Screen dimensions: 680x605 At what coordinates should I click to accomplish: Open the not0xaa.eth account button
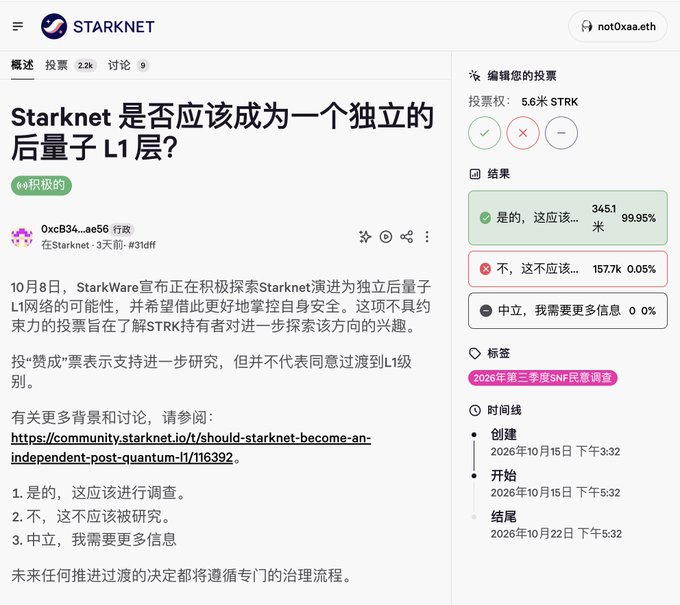pyautogui.click(x=618, y=26)
